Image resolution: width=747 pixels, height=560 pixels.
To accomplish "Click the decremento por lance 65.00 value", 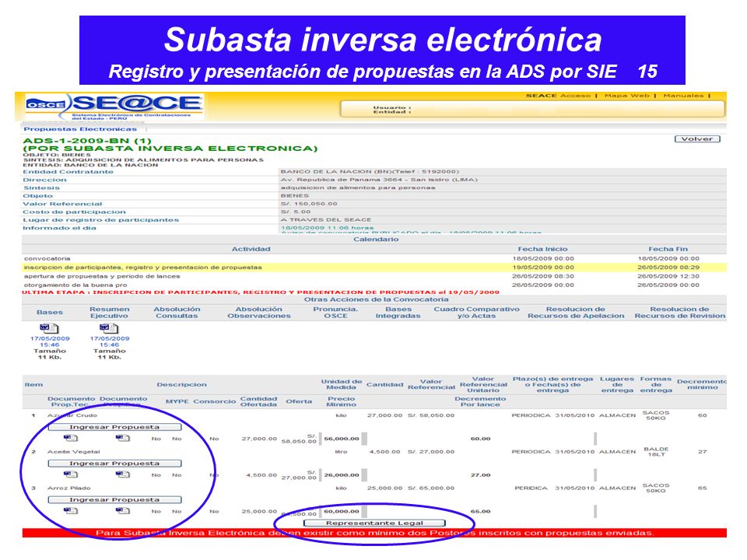I will click(480, 512).
